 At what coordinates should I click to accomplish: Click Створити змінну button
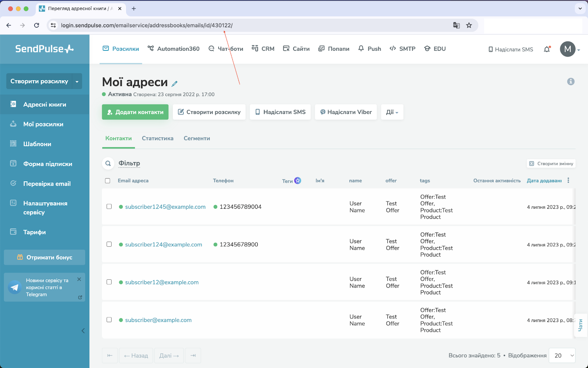point(551,164)
